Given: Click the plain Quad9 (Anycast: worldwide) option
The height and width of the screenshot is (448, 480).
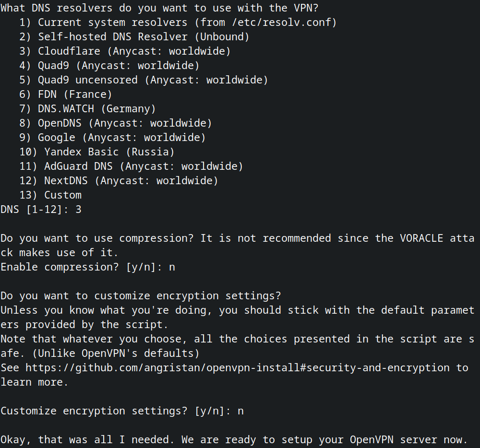Looking at the screenshot, I should [x=119, y=65].
